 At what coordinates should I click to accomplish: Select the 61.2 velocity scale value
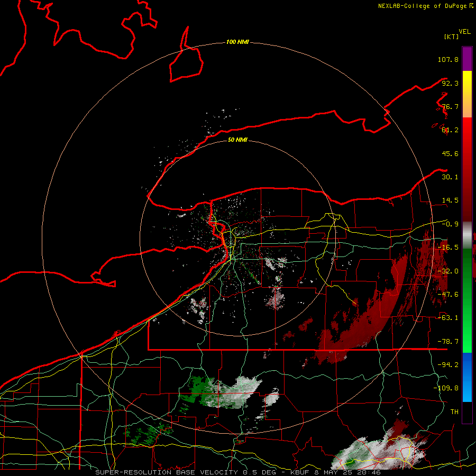[x=450, y=130]
